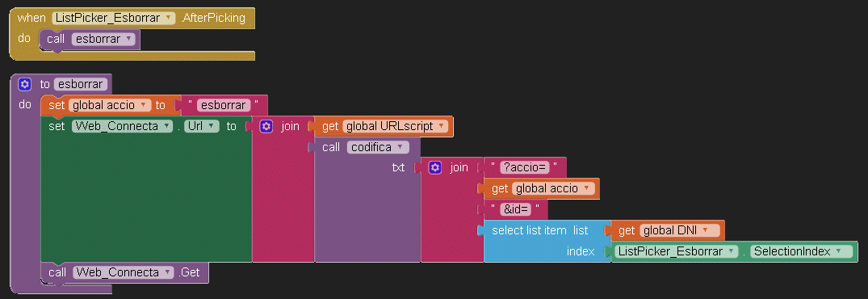Click the mutator gear on the outer join block
Image resolution: width=868 pixels, height=299 pixels.
coord(266,126)
